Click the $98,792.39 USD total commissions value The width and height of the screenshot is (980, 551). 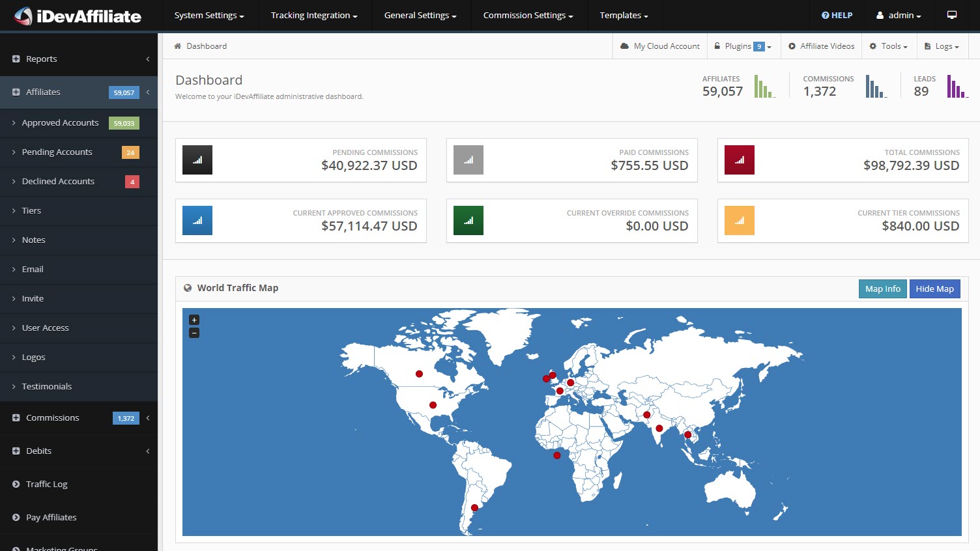(x=911, y=165)
